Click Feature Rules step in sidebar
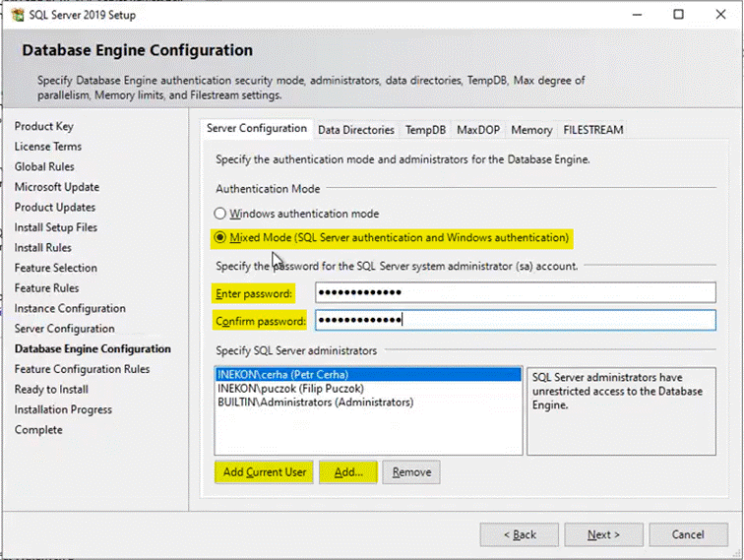Viewport: 744px width, 560px height. click(x=46, y=288)
